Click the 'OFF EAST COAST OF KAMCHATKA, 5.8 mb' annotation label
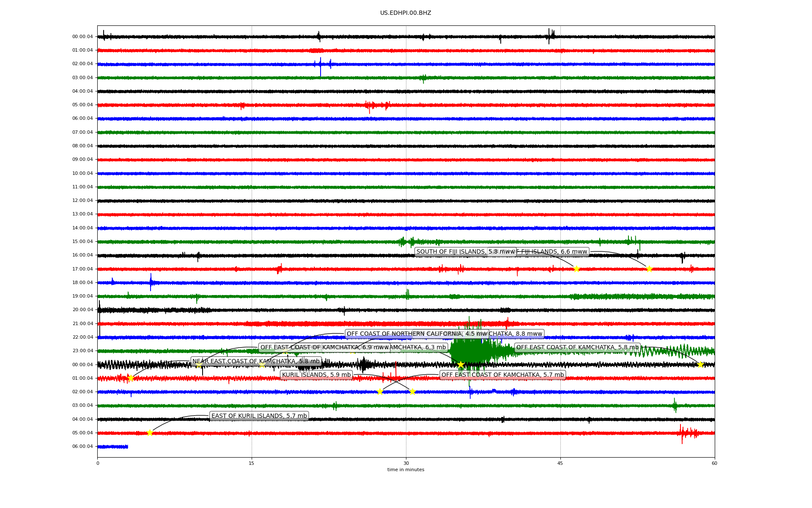Viewport: 812px width, 508px height. pyautogui.click(x=577, y=348)
